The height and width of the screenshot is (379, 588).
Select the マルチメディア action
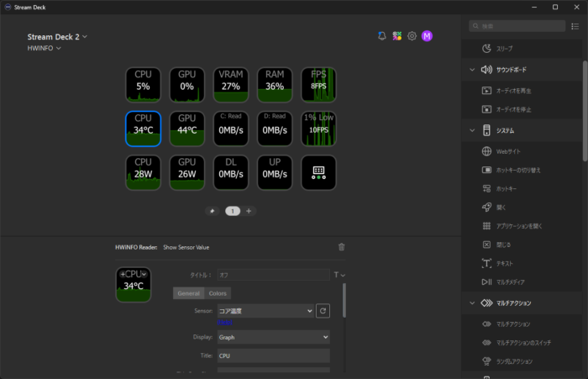coord(522,282)
